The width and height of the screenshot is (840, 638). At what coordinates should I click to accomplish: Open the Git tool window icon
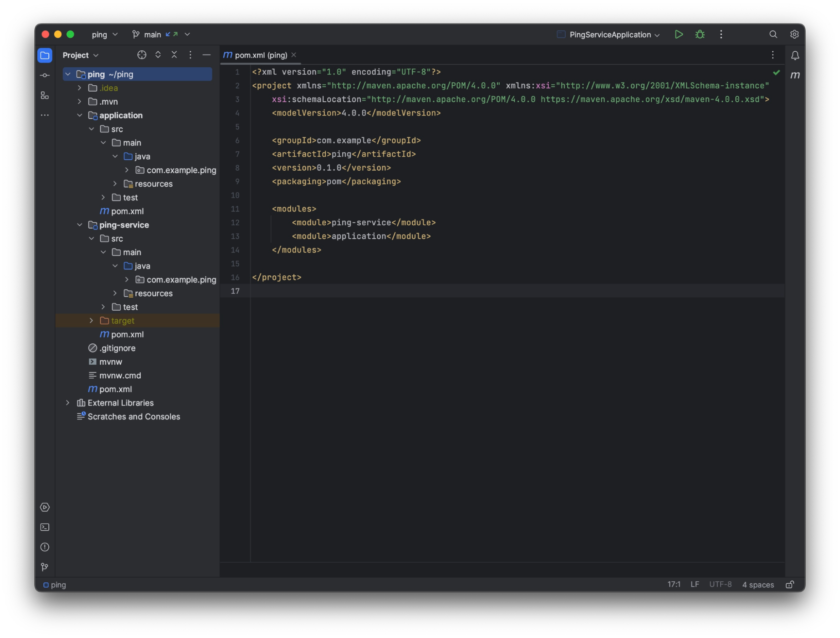45,567
